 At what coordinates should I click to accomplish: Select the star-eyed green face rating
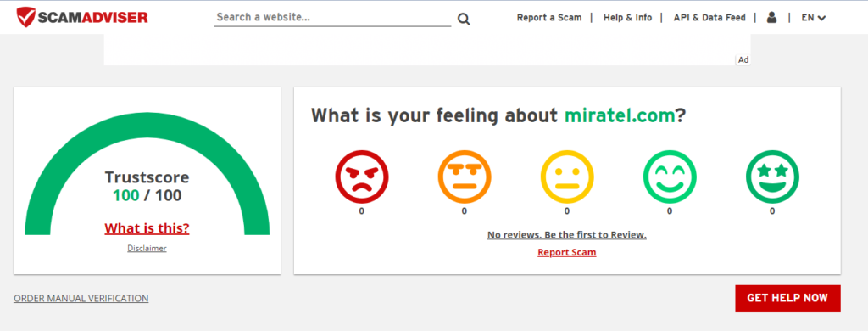point(772,177)
